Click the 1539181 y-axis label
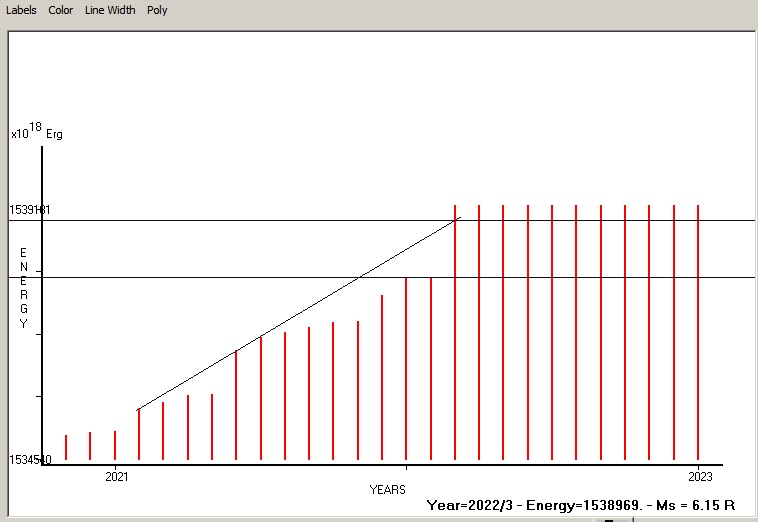758x522 pixels. click(x=30, y=210)
